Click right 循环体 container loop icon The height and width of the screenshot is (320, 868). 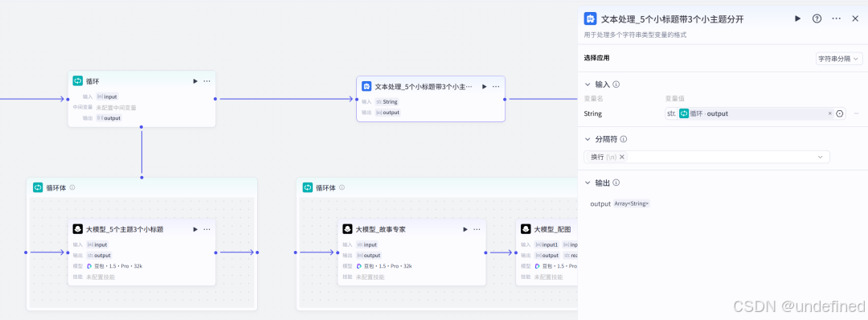pyautogui.click(x=307, y=187)
